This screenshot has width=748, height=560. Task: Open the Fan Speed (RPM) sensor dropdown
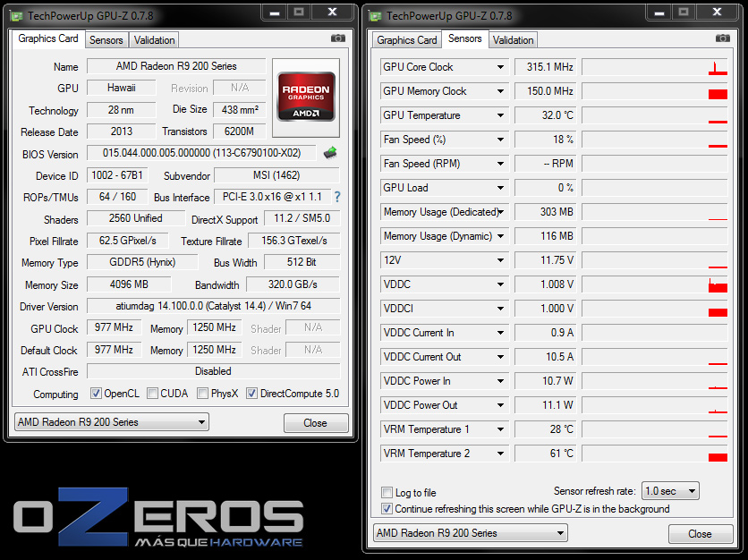point(500,164)
